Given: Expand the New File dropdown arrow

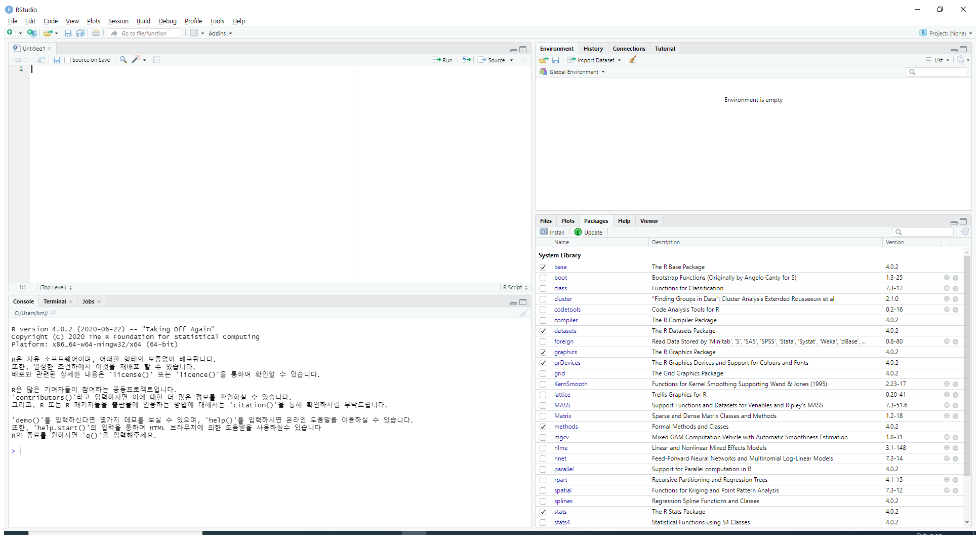Looking at the screenshot, I should pyautogui.click(x=20, y=33).
